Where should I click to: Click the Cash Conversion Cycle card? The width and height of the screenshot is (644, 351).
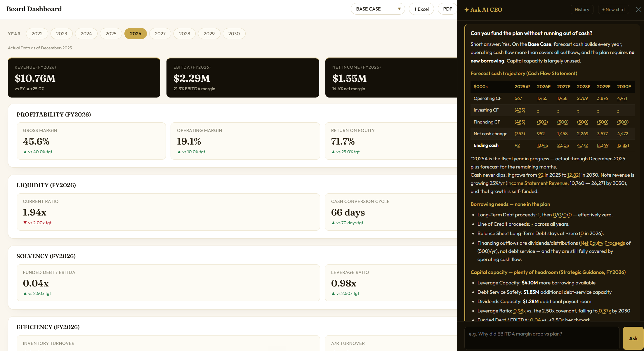point(391,212)
